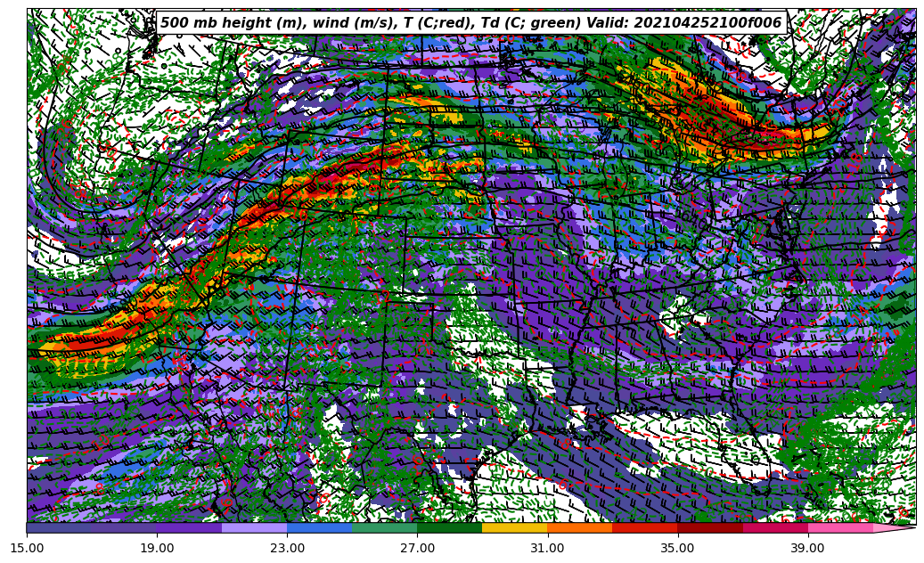
Task: Pick the vivid purple colorbar segment after 19.00
Action: coord(189,527)
